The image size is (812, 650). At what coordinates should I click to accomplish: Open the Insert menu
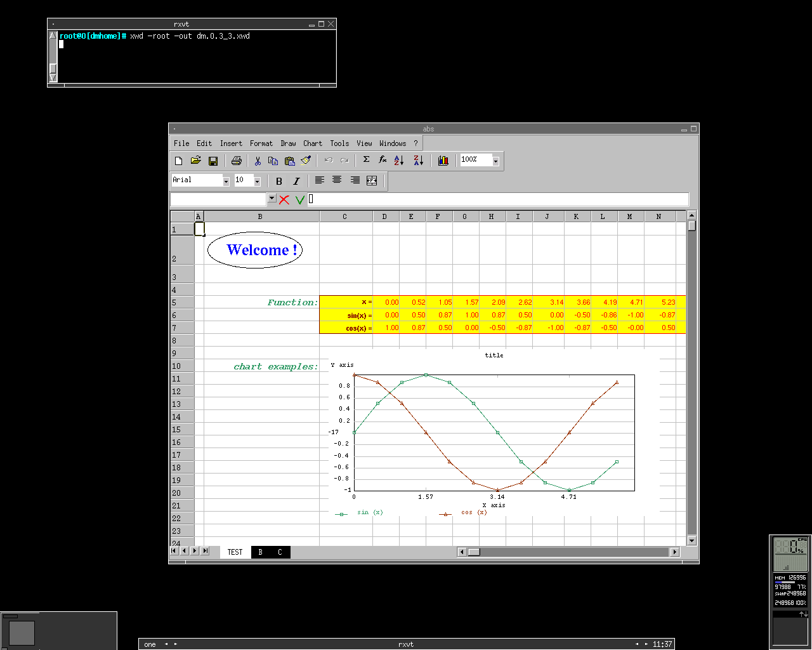click(x=231, y=143)
